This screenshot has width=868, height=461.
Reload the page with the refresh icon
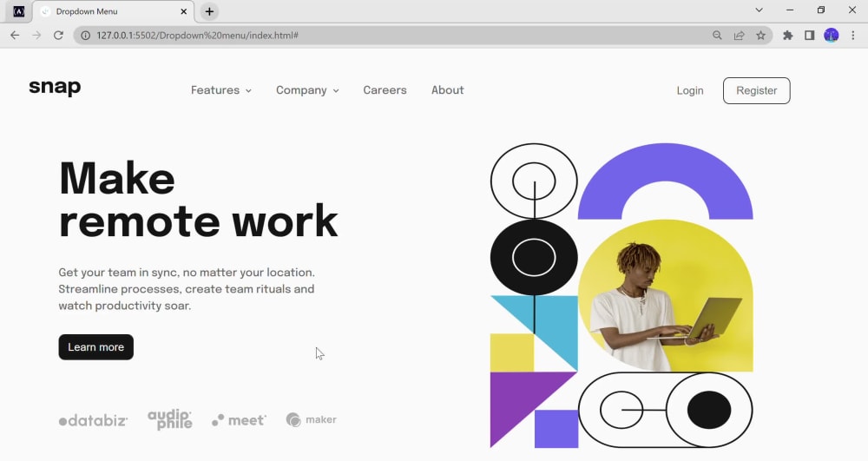tap(58, 36)
